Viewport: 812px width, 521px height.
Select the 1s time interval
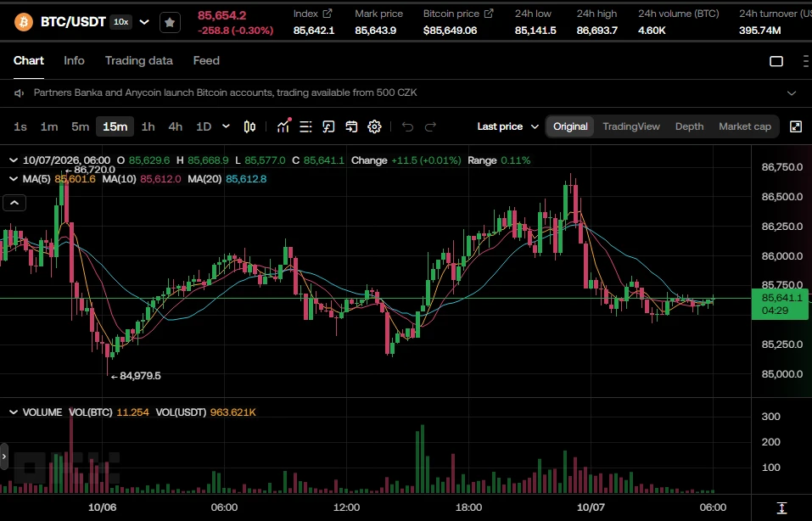20,126
